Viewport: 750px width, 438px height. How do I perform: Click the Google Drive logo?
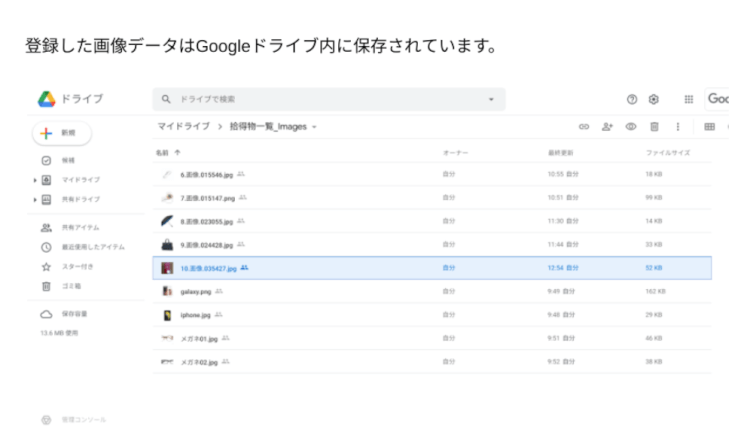tap(46, 99)
